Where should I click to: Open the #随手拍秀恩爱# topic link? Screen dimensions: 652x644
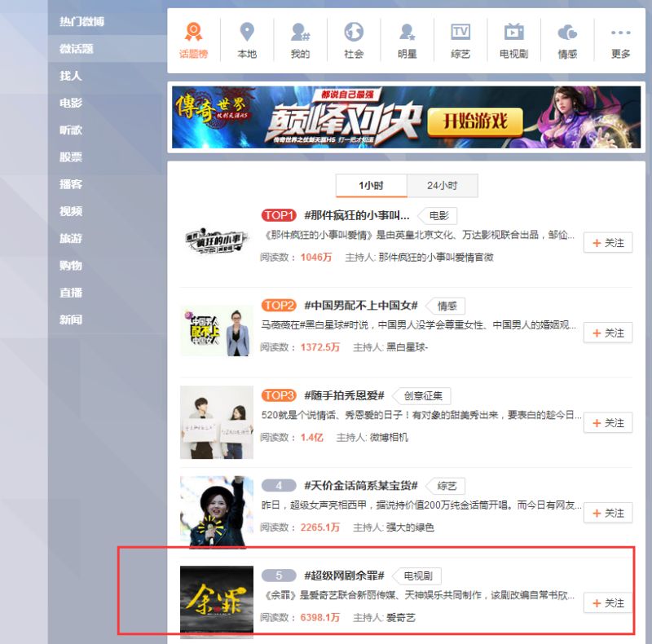[x=344, y=395]
